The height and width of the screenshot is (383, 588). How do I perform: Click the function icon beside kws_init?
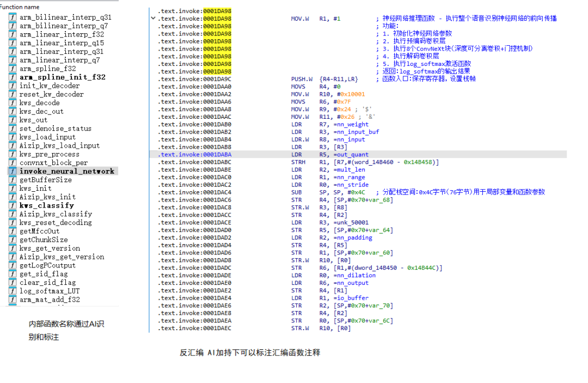(13, 188)
